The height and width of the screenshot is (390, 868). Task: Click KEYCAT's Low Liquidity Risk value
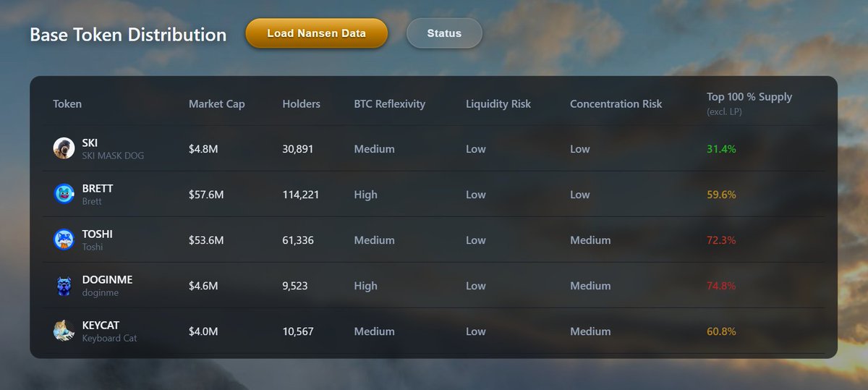(476, 331)
